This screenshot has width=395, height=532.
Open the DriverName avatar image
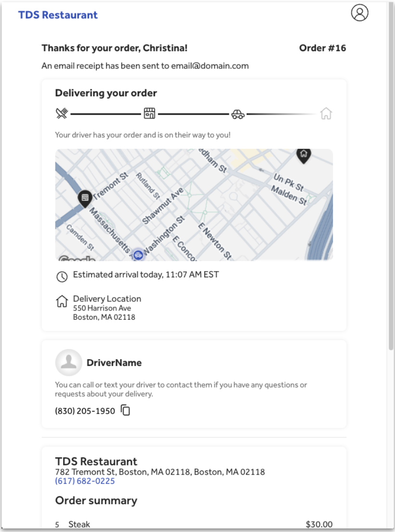tap(68, 363)
